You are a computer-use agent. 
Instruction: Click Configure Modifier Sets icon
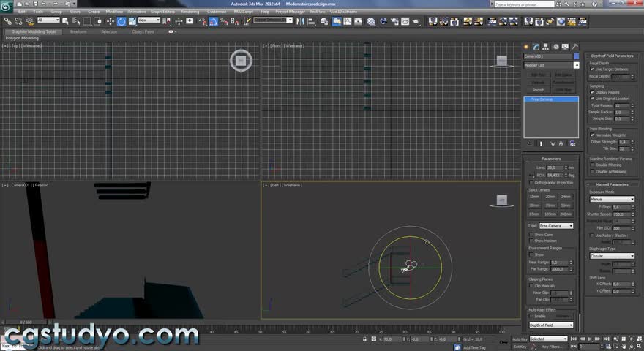572,143
